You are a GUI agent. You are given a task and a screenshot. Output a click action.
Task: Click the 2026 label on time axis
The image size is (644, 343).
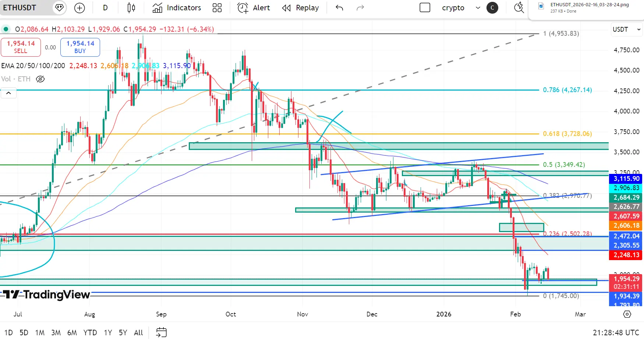(444, 314)
